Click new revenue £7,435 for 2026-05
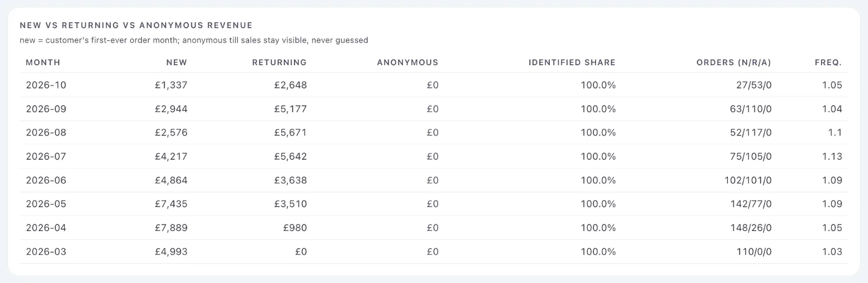The image size is (868, 283). [x=171, y=204]
